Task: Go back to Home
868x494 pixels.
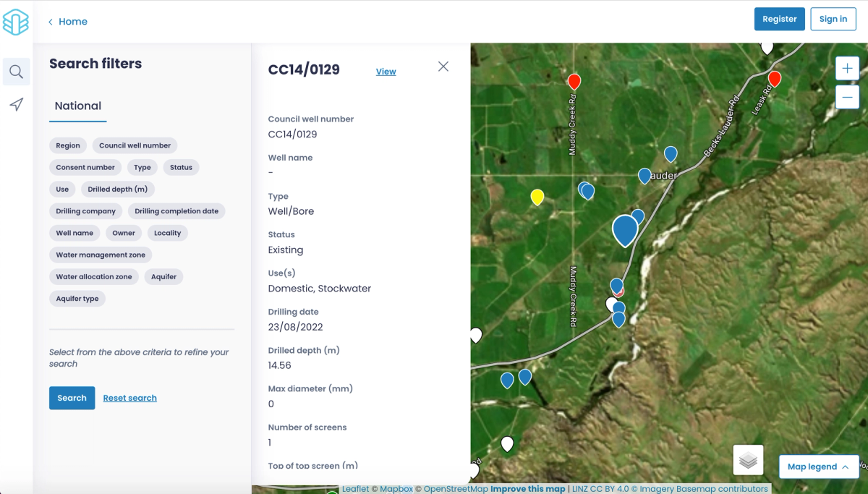Action: [x=68, y=22]
